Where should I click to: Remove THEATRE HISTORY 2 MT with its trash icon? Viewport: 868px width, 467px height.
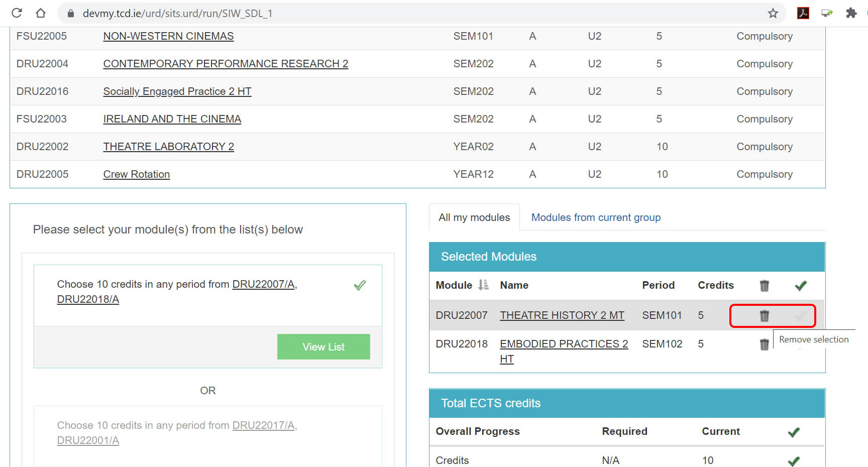[x=765, y=316]
